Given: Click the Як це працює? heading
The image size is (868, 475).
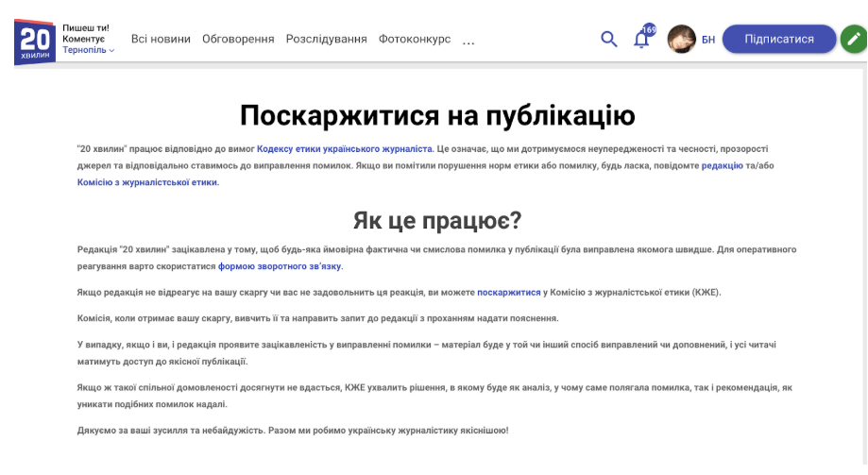Looking at the screenshot, I should pyautogui.click(x=436, y=220).
